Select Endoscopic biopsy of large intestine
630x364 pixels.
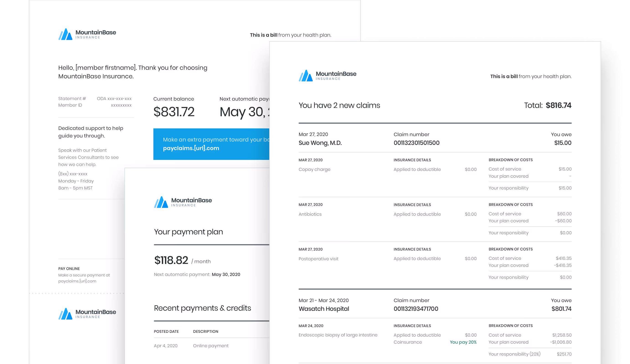[338, 335]
